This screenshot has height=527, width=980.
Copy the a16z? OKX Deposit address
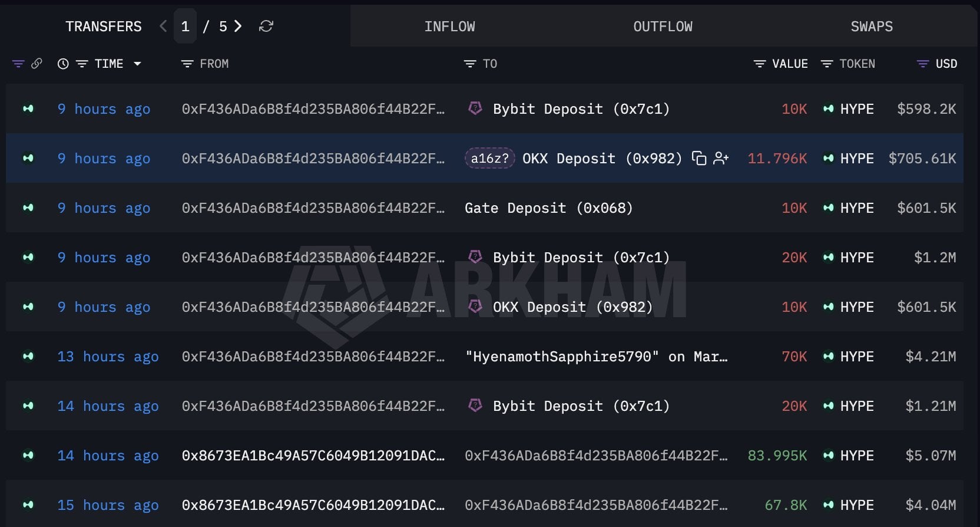pos(699,159)
